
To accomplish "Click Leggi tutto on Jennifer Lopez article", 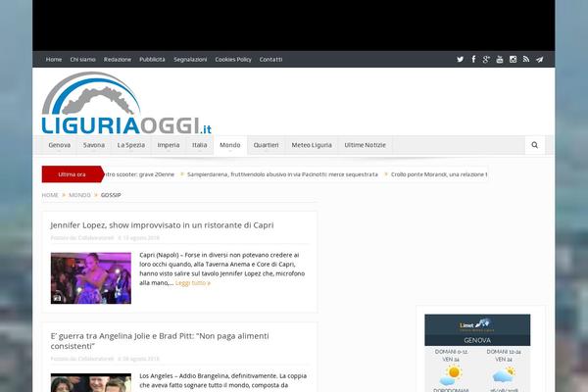I will pos(193,283).
